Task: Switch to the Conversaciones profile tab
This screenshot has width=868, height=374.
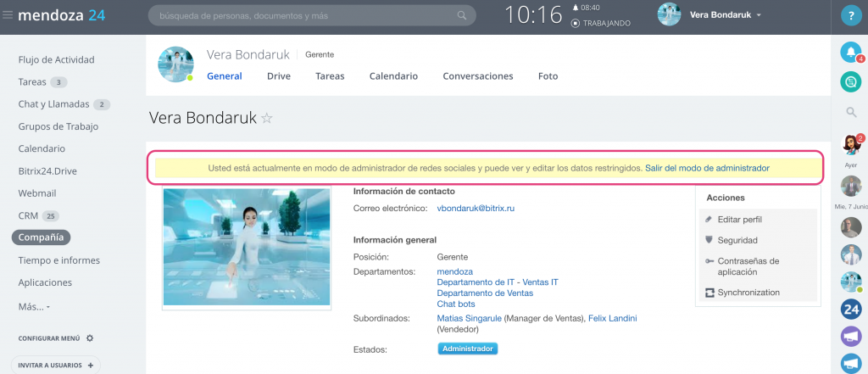Action: [x=478, y=76]
